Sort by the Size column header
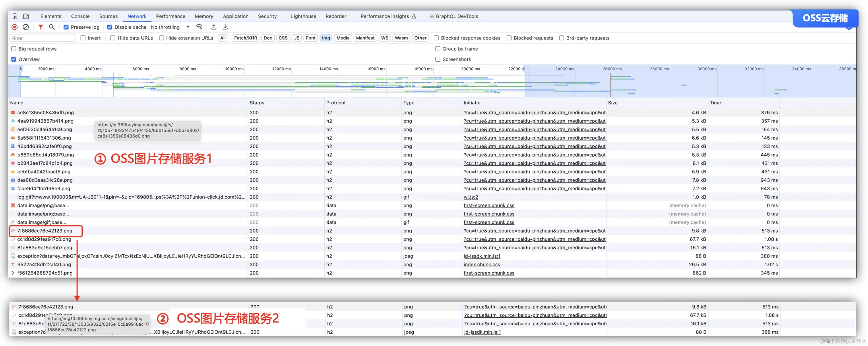868x346 pixels. [x=657, y=103]
